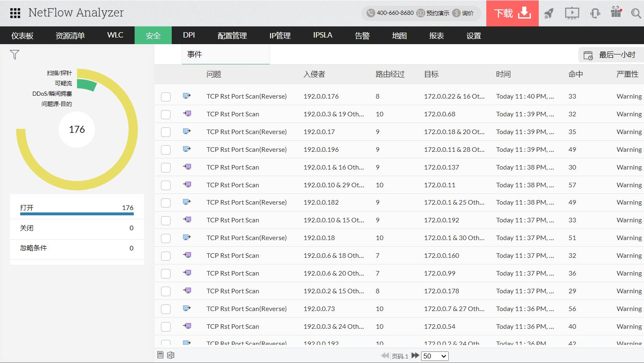
Task: Go to next page of events
Action: point(415,356)
